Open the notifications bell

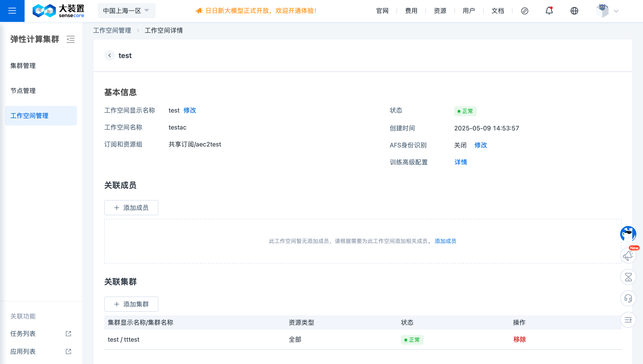549,11
